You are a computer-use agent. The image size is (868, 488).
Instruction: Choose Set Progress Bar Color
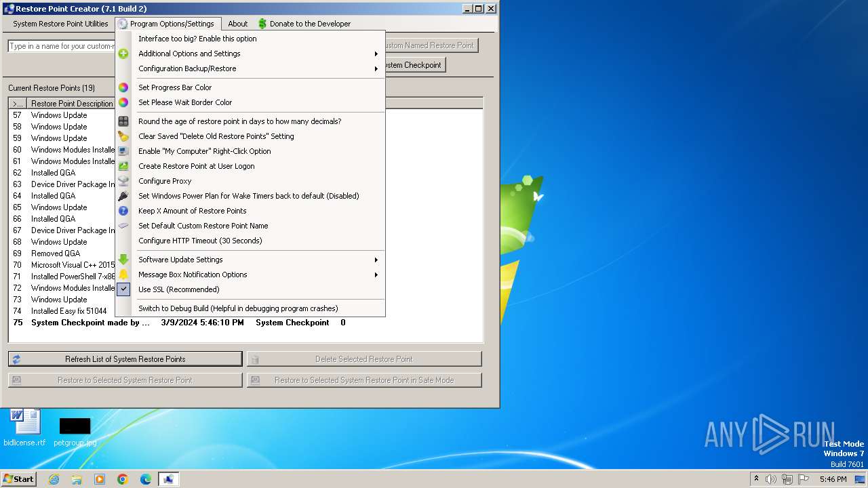[x=250, y=87]
